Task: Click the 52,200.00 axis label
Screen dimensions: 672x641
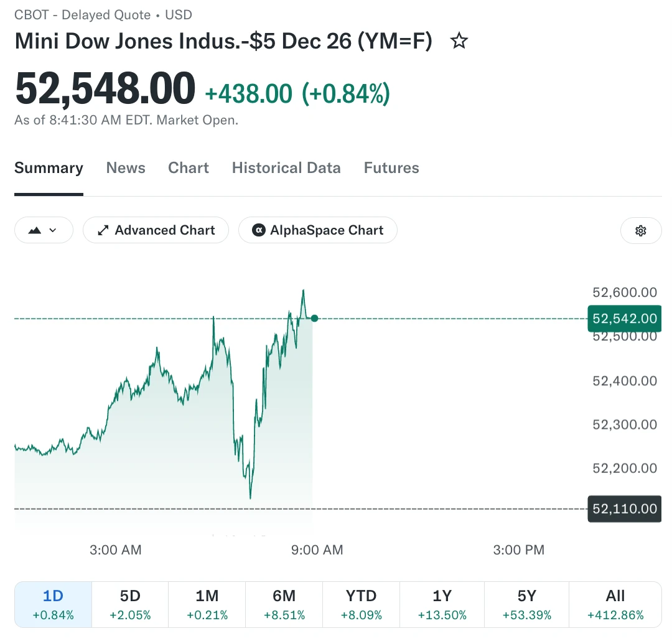Action: tap(625, 468)
